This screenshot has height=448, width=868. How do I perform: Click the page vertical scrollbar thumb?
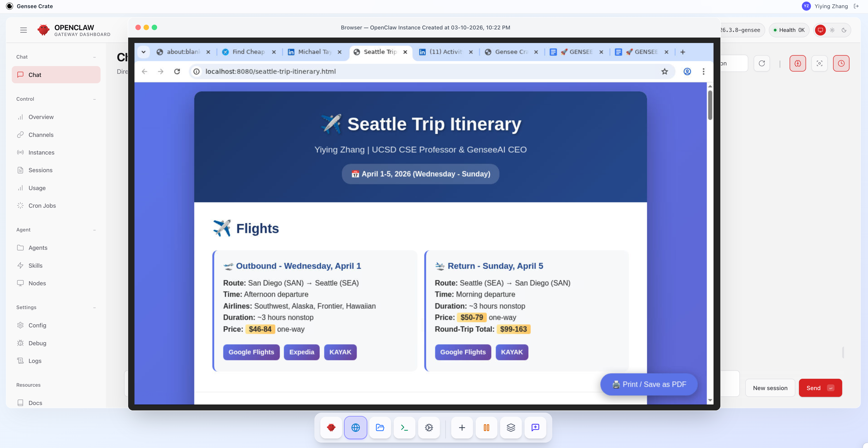click(x=710, y=105)
